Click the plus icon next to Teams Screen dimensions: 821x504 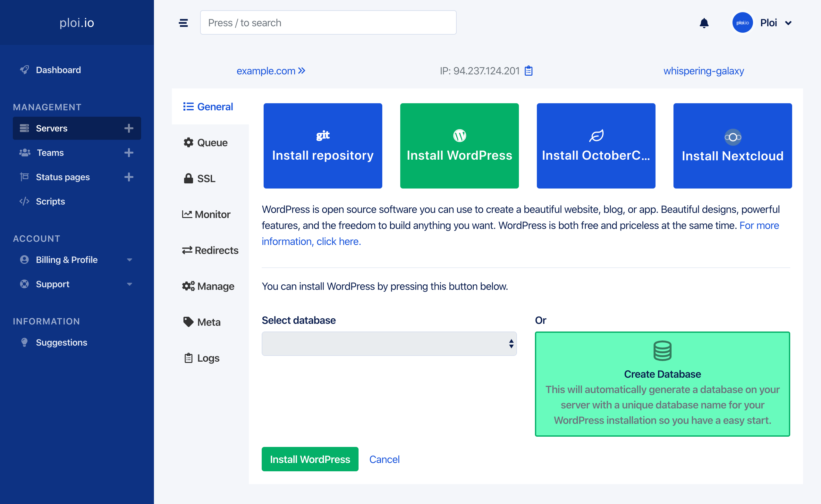point(129,153)
